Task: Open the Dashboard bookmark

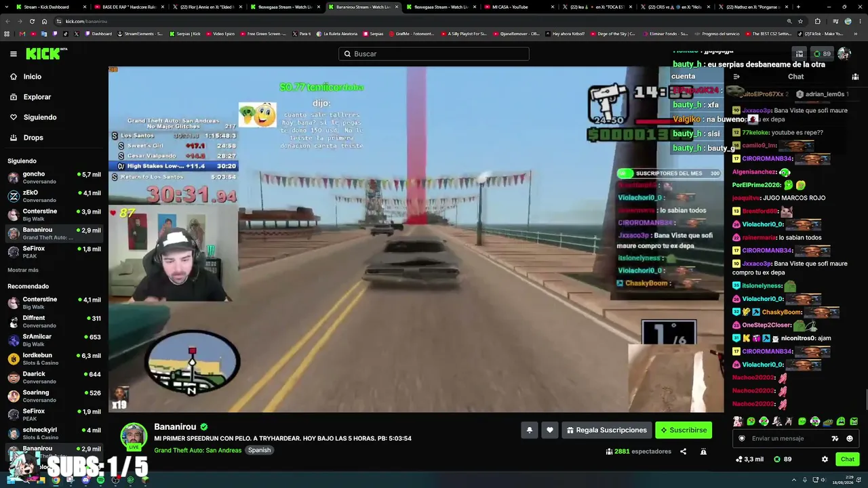Action: point(98,33)
